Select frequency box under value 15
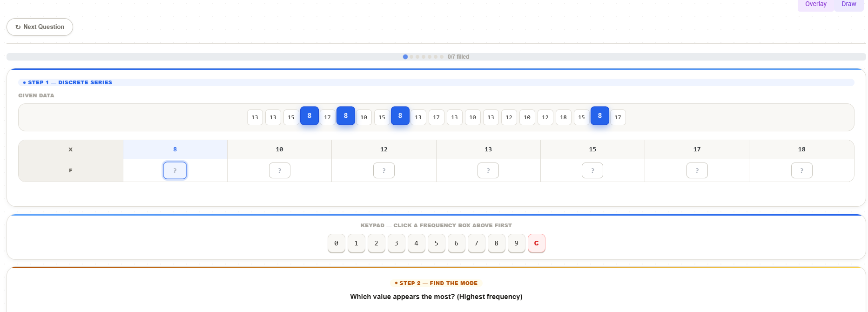 tap(592, 170)
